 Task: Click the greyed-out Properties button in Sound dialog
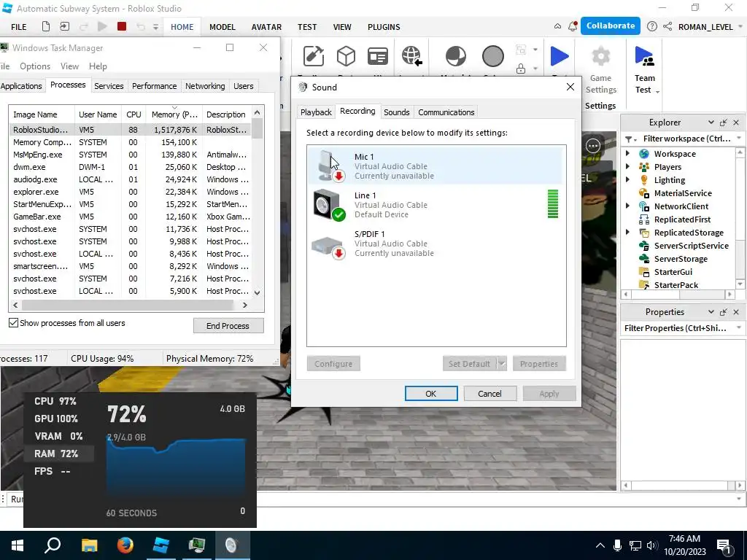tap(539, 364)
